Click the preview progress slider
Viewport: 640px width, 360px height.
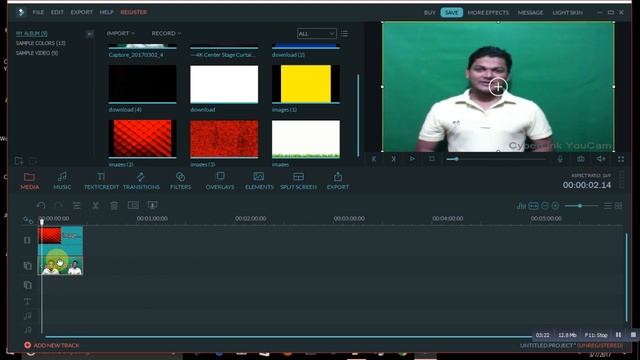coord(496,159)
